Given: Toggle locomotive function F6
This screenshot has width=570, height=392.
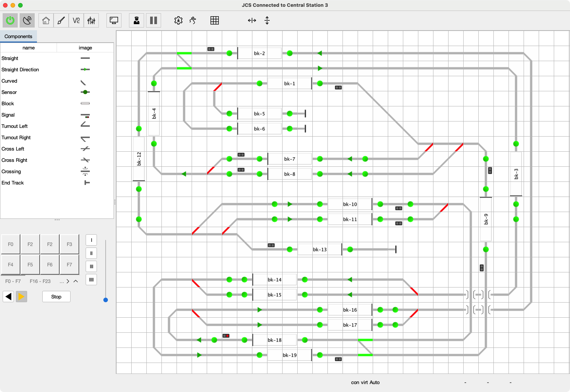Looking at the screenshot, I should pyautogui.click(x=50, y=264).
